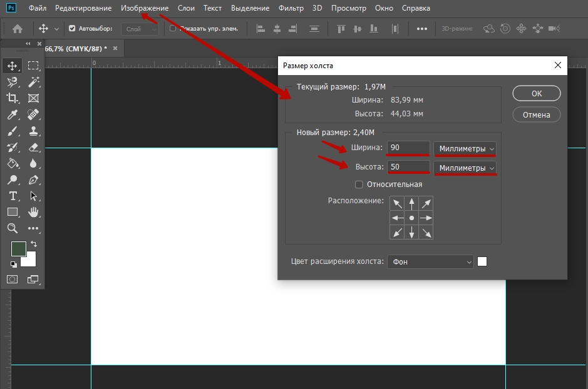Viewport: 588px width, 389px height.
Task: Click the Paint Bucket tool
Action: point(12,163)
